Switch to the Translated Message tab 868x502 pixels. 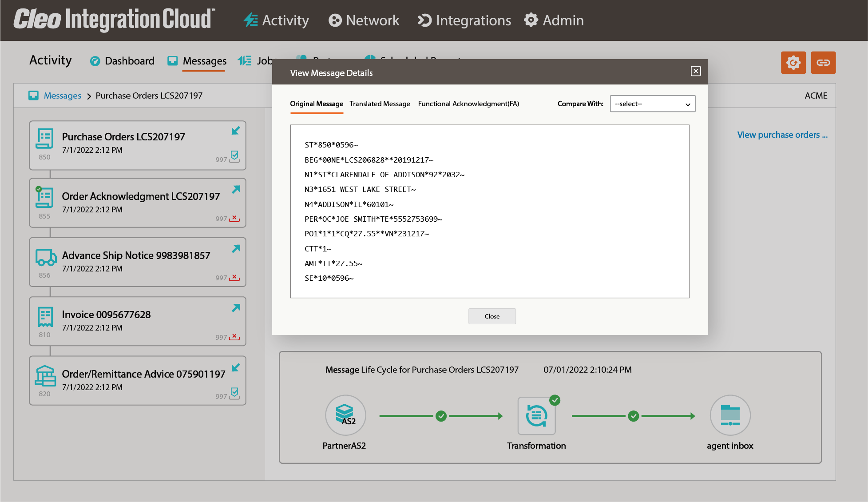pos(380,104)
